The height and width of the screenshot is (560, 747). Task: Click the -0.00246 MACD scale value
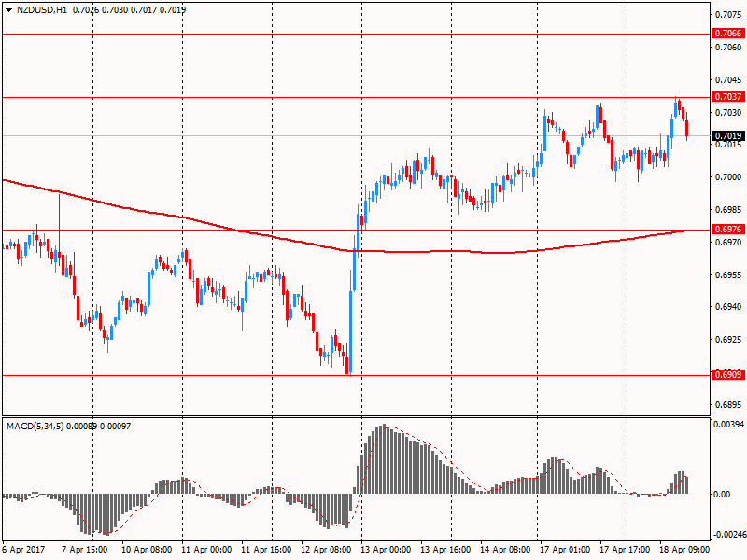click(x=728, y=535)
